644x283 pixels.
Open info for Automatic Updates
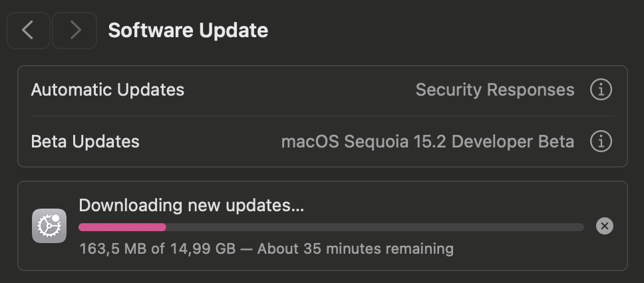pos(601,90)
